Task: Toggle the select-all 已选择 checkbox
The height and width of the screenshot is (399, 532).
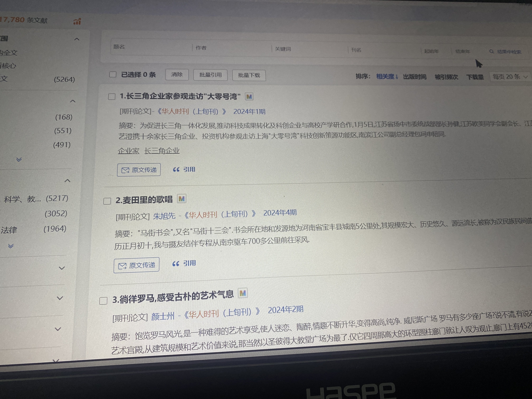Action: coord(113,74)
